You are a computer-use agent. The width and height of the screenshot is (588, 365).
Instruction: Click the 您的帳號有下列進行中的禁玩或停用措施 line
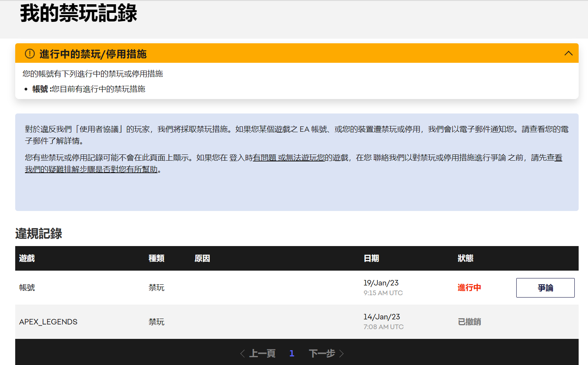click(x=93, y=74)
